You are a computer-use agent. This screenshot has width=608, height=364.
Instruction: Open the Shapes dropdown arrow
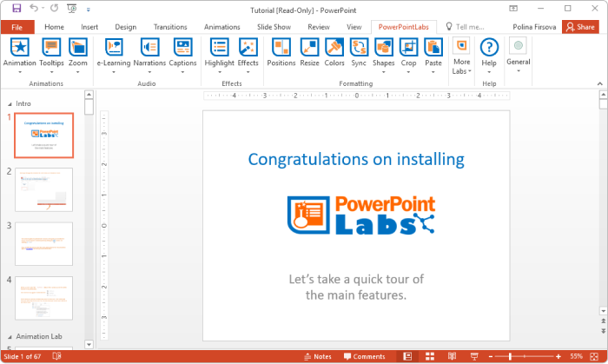[384, 72]
